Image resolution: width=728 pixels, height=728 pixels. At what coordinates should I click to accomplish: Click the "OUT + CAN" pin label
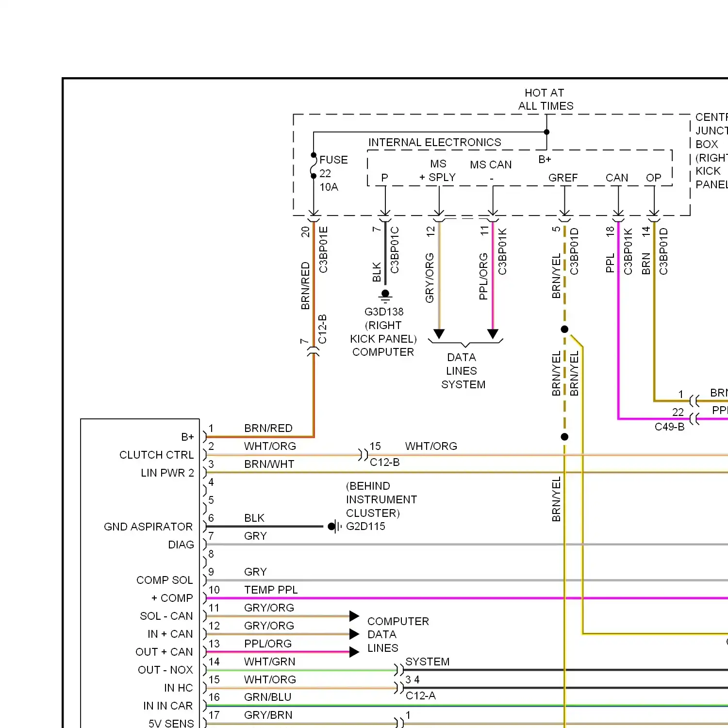point(164,652)
